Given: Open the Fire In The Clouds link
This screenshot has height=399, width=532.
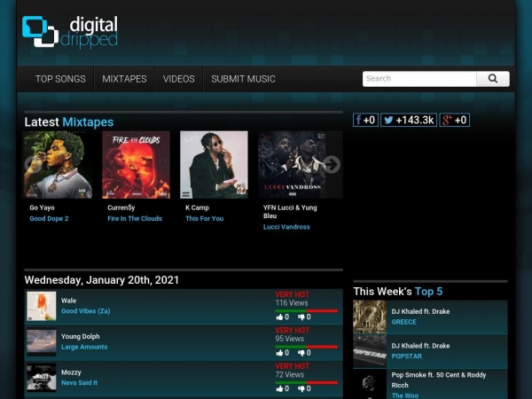Looking at the screenshot, I should pyautogui.click(x=135, y=218).
